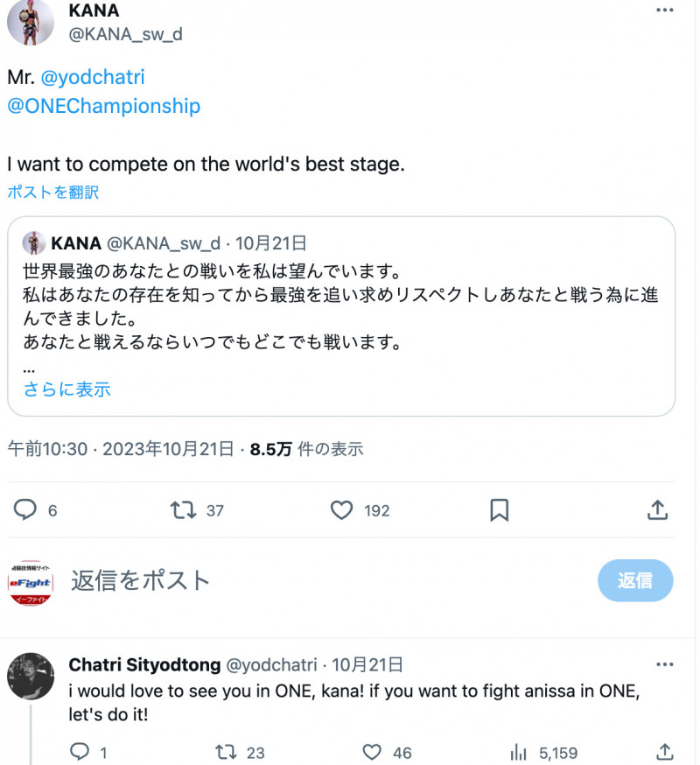Like KANA's main post
Image resolution: width=700 pixels, height=765 pixels.
pyautogui.click(x=342, y=509)
